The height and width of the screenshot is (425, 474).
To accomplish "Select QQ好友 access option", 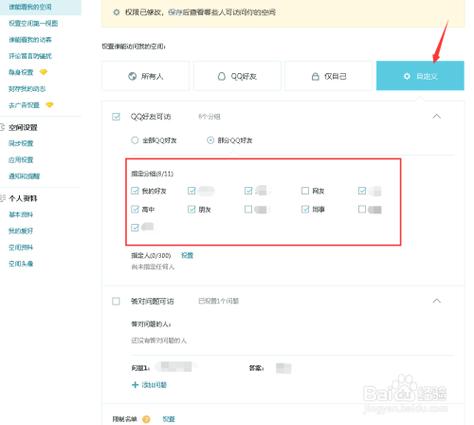I will tap(237, 76).
